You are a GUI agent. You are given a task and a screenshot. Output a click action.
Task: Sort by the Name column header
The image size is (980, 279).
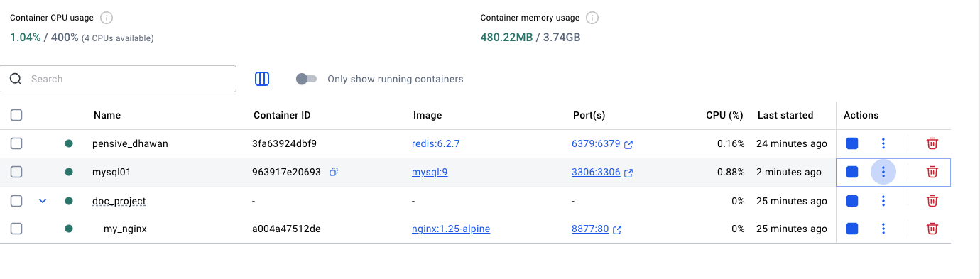coord(107,115)
